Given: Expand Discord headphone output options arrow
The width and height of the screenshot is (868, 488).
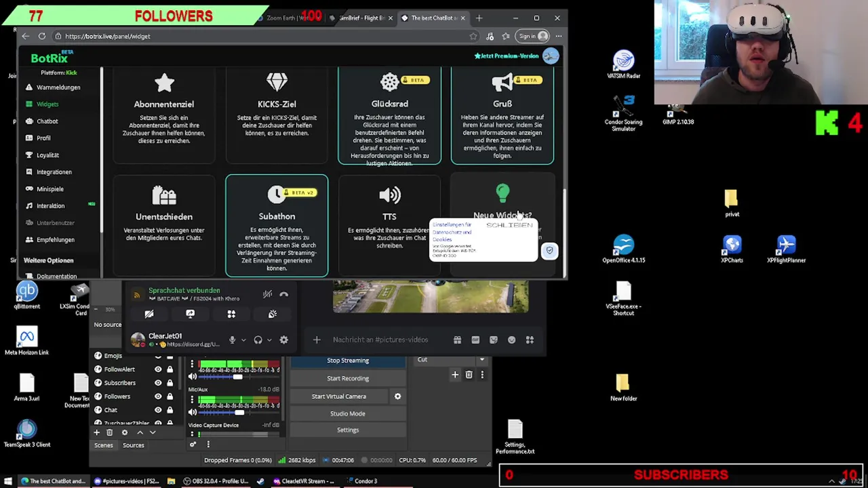Looking at the screenshot, I should click(269, 340).
